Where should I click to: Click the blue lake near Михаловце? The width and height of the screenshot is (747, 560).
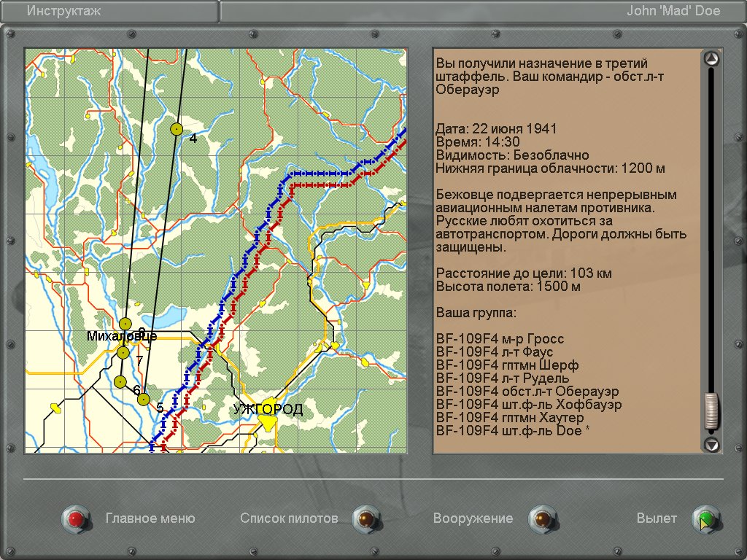[166, 316]
